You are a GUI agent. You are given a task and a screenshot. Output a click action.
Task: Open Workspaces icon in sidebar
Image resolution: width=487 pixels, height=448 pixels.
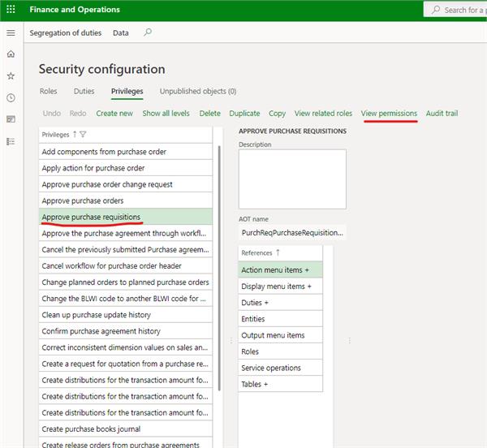point(11,119)
